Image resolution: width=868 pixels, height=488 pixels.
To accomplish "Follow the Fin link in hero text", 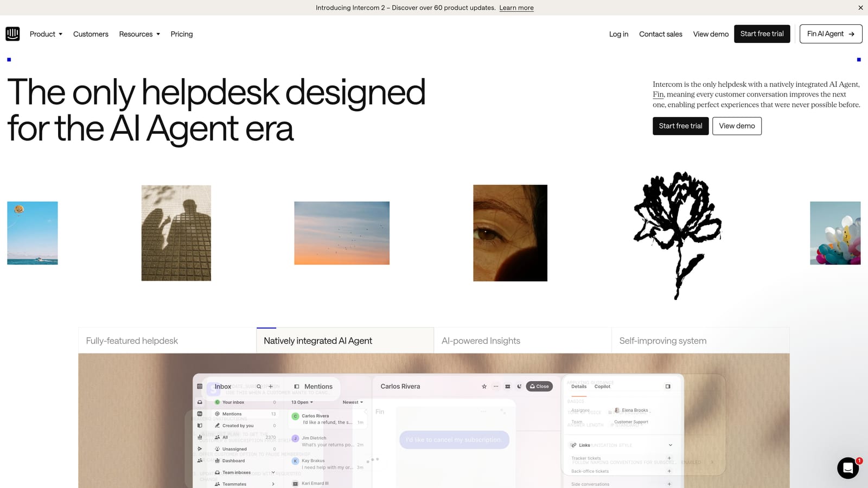I will coord(658,94).
